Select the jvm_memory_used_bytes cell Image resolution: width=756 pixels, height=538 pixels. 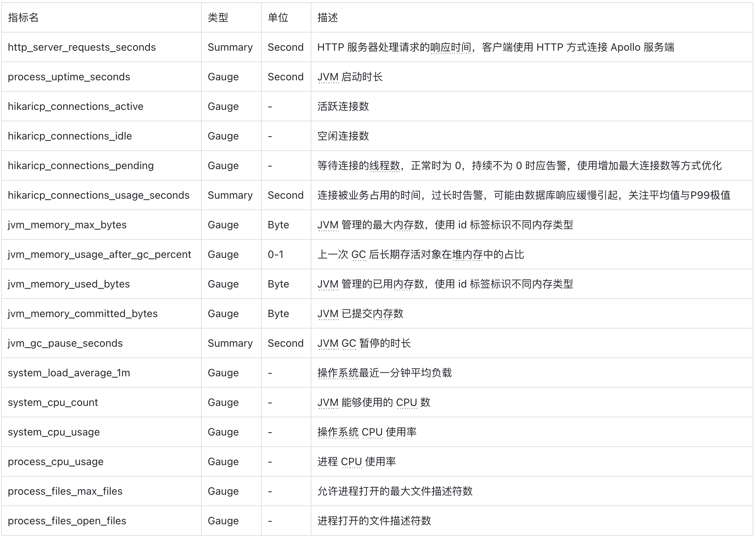point(69,284)
